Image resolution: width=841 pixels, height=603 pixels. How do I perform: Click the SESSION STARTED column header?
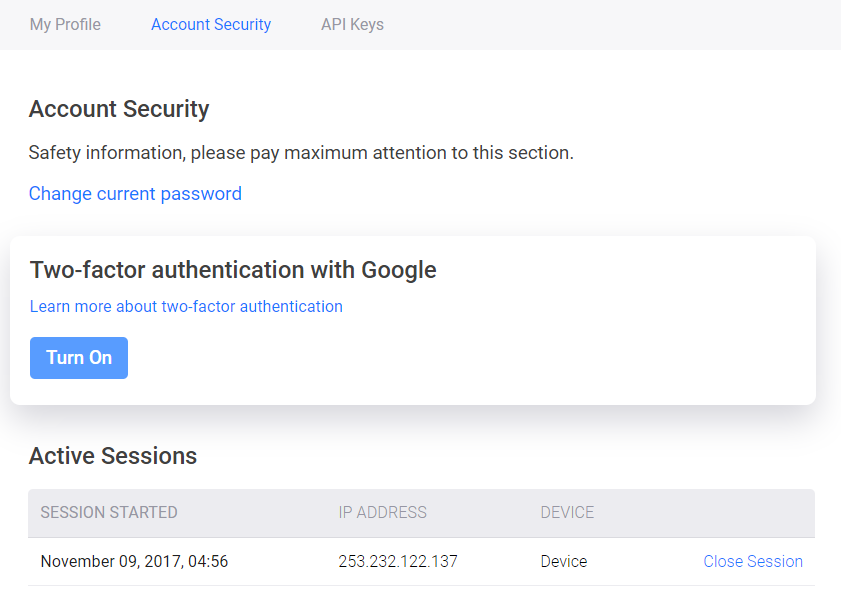(x=109, y=512)
